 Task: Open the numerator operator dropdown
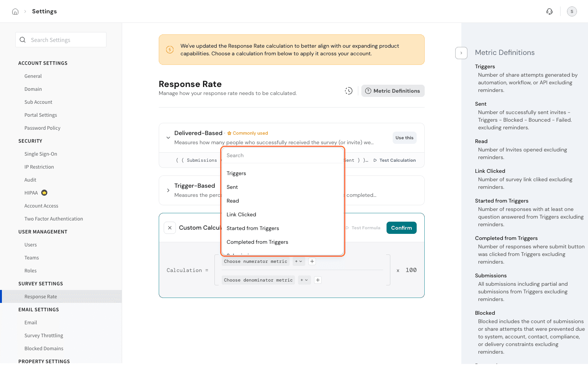298,261
